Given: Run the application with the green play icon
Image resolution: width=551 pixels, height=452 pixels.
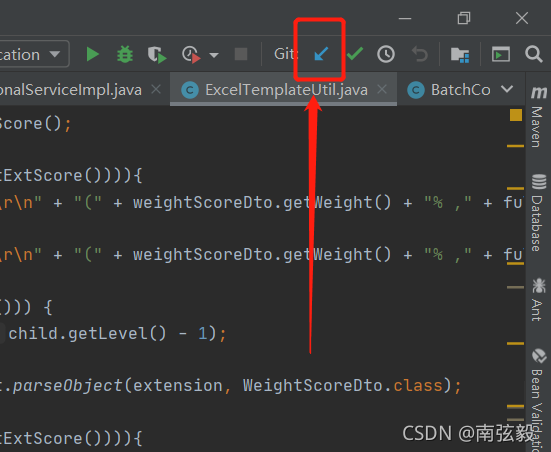Looking at the screenshot, I should [93, 54].
